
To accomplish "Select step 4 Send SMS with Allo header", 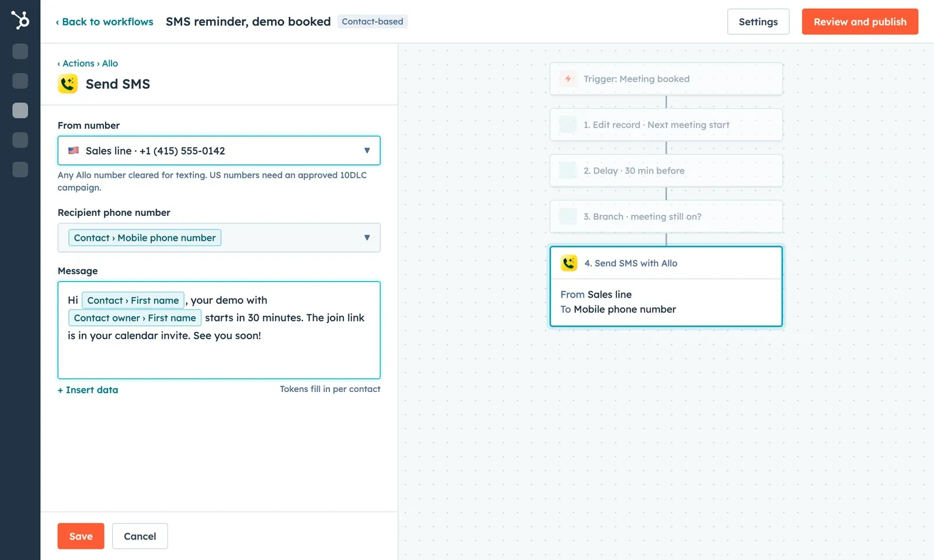I will 666,263.
